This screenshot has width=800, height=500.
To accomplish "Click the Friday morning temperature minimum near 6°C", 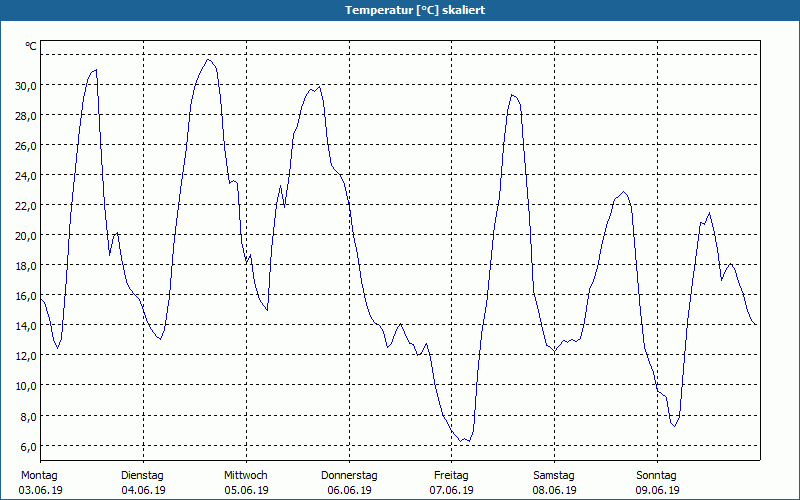I will click(x=461, y=441).
